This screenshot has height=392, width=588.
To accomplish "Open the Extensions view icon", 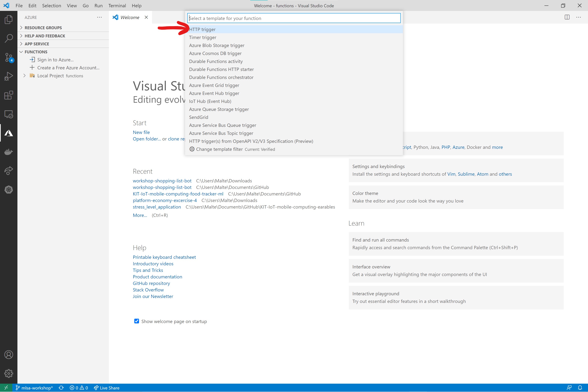I will tap(9, 95).
